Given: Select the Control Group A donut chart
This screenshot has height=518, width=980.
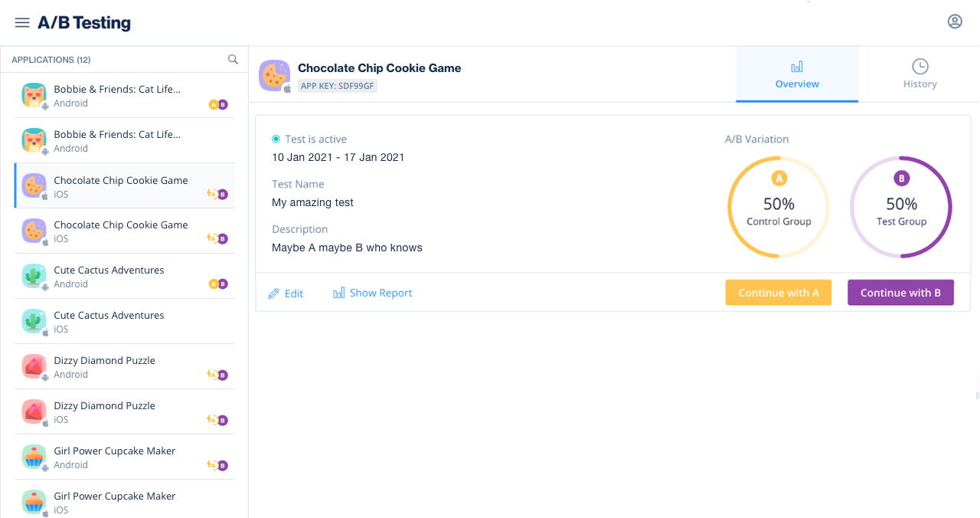Looking at the screenshot, I should point(779,208).
